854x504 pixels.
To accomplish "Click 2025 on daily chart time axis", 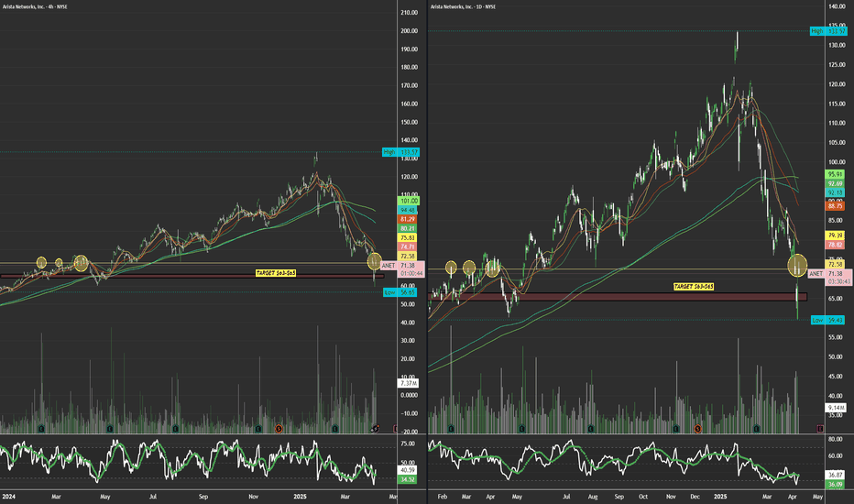I will tap(720, 497).
